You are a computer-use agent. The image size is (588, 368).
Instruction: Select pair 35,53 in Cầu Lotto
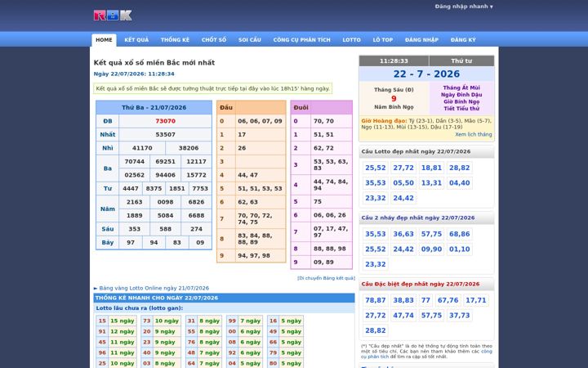(376, 183)
